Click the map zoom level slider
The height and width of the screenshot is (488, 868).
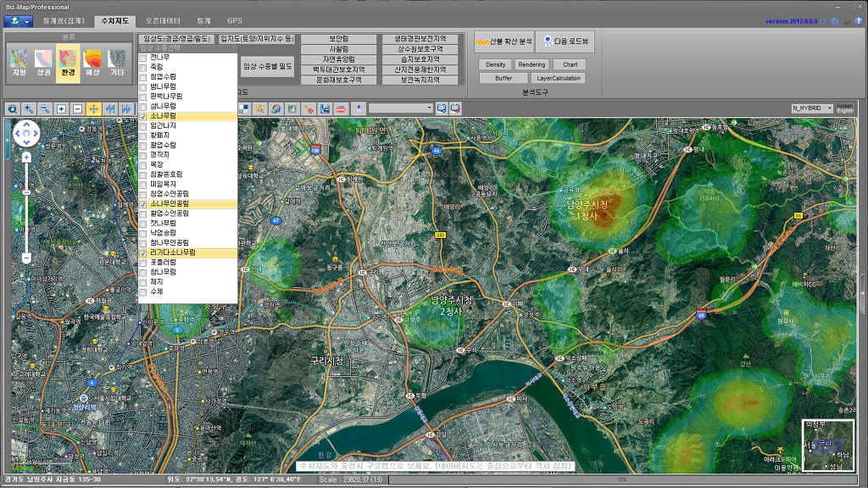pyautogui.click(x=27, y=192)
